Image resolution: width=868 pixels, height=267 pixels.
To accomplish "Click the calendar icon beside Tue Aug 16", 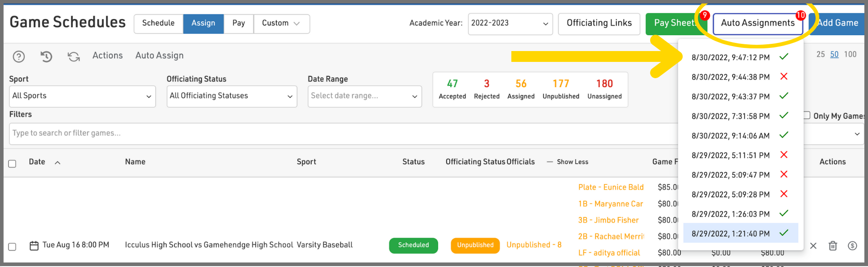I will (x=34, y=246).
